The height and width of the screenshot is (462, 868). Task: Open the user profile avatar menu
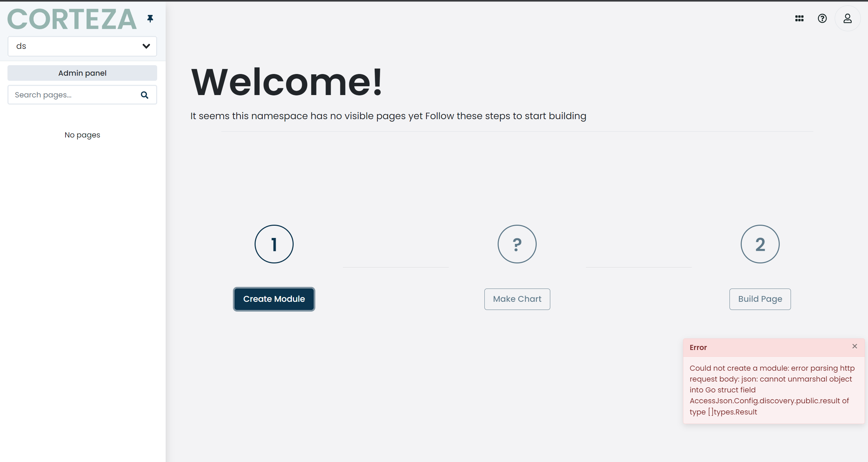(x=847, y=18)
